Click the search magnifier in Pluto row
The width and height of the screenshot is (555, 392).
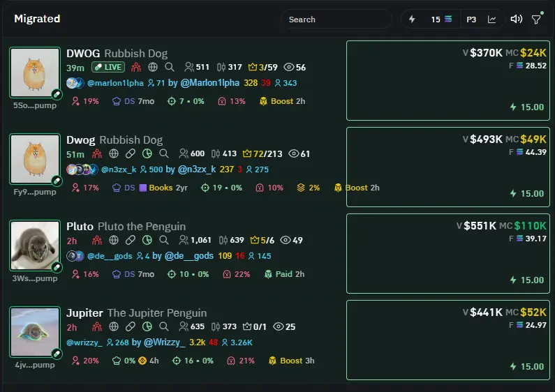tap(163, 240)
